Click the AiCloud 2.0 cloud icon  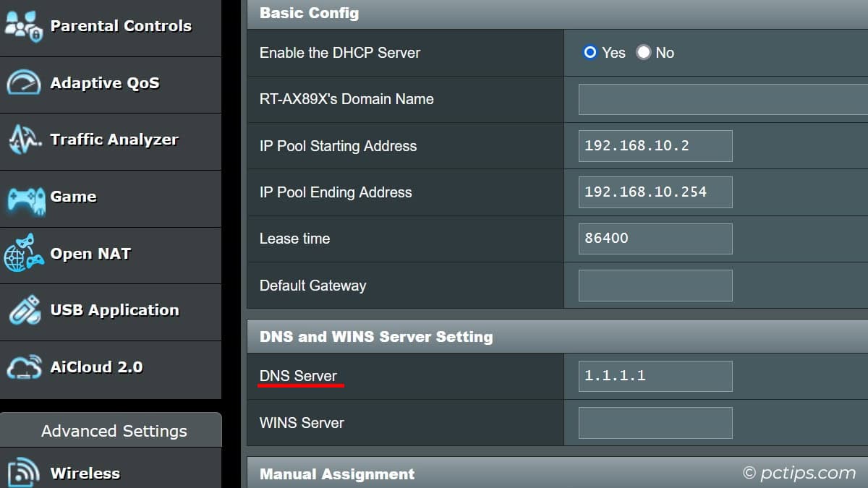tap(25, 368)
